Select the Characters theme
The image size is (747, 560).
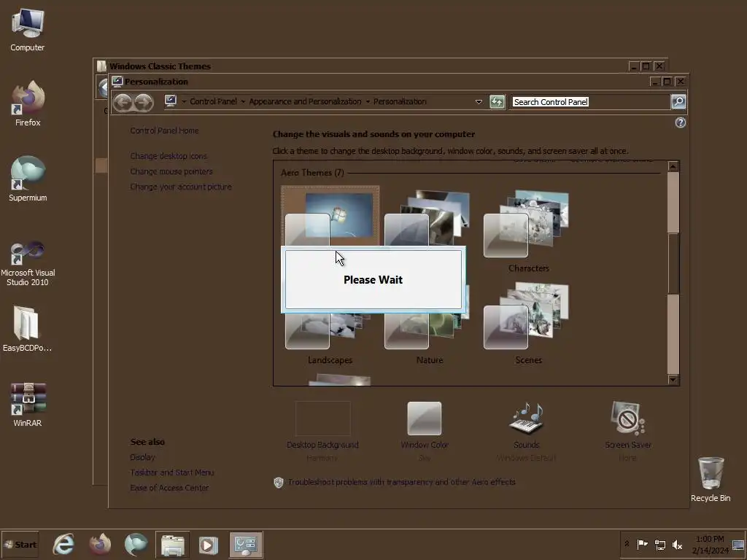tap(527, 232)
